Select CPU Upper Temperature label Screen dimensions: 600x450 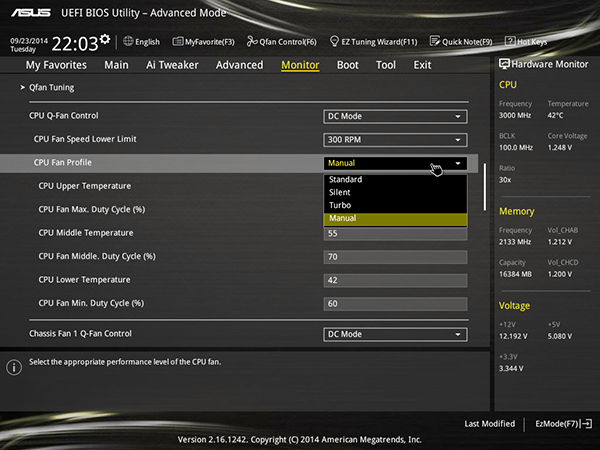[85, 186]
